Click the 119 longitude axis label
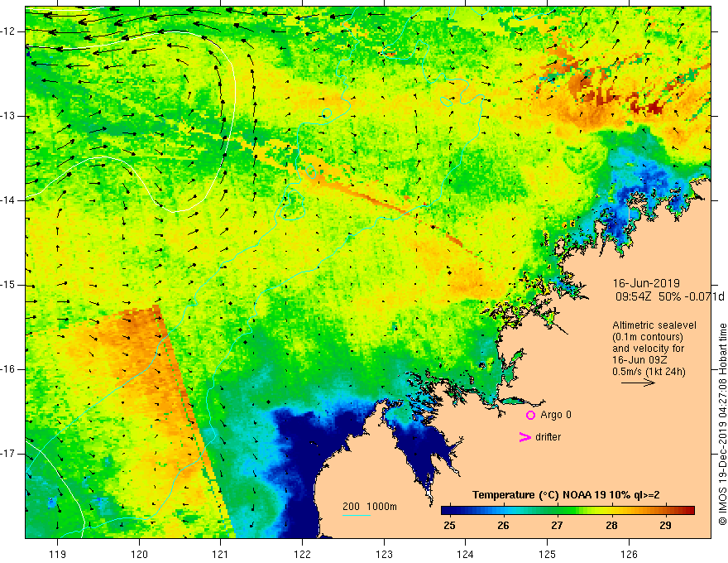Image resolution: width=728 pixels, height=563 pixels. 58,555
